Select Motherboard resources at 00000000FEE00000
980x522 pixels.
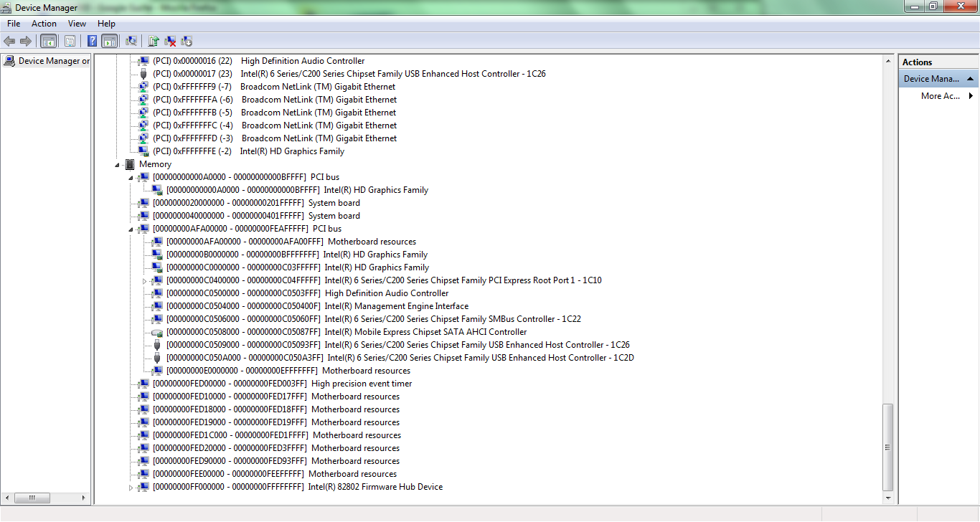[x=275, y=474]
